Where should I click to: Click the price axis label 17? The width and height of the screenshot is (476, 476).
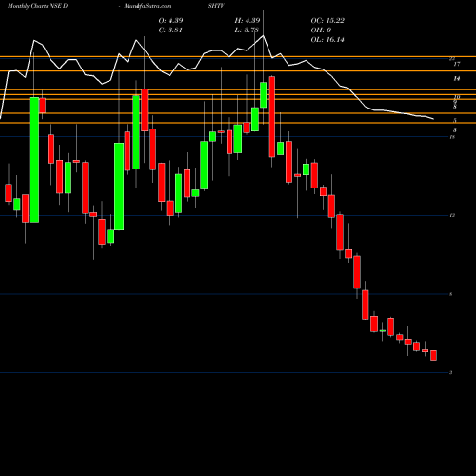457,64
